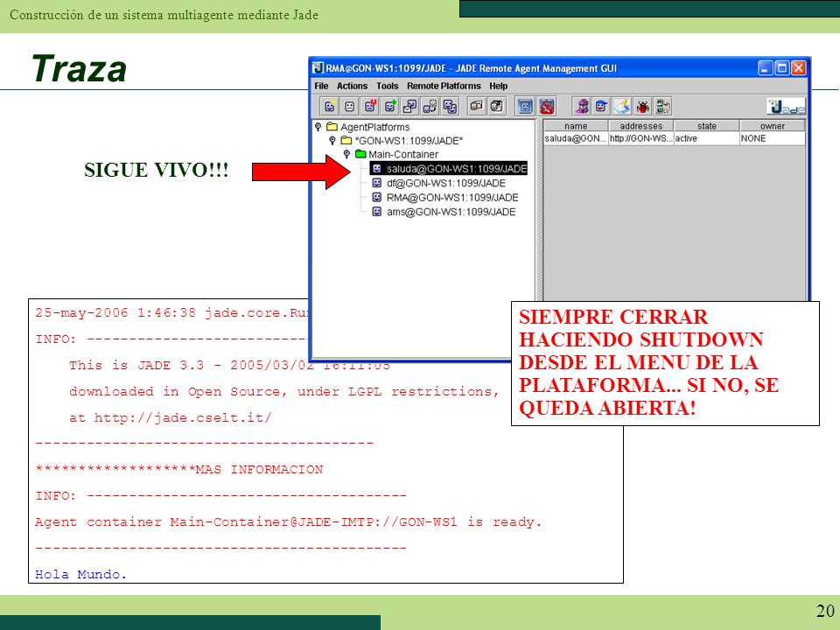Click the JADE logo in the toolbar
Image resolution: width=840 pixels, height=630 pixels.
[x=786, y=106]
